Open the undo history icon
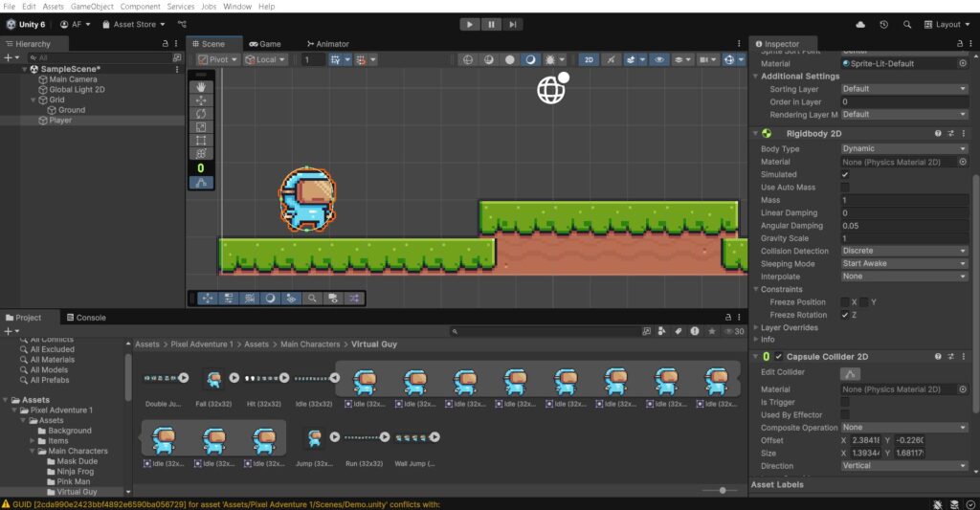Screen dimensions: 980x510 [883, 24]
